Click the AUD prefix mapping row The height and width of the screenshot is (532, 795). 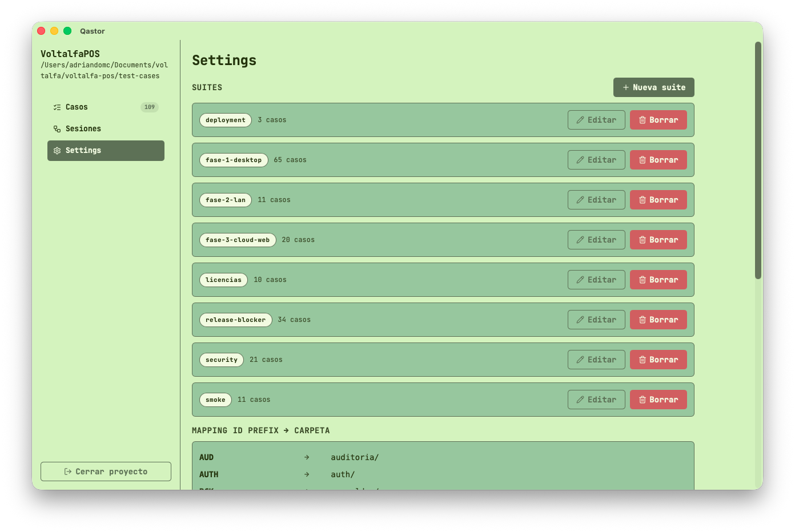[443, 457]
